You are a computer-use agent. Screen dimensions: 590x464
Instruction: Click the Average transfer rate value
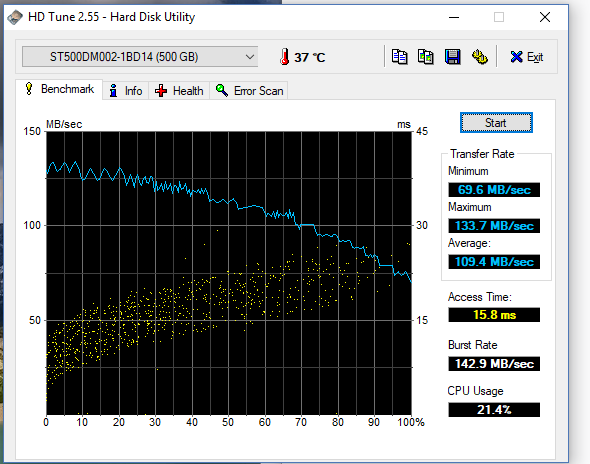pos(494,262)
